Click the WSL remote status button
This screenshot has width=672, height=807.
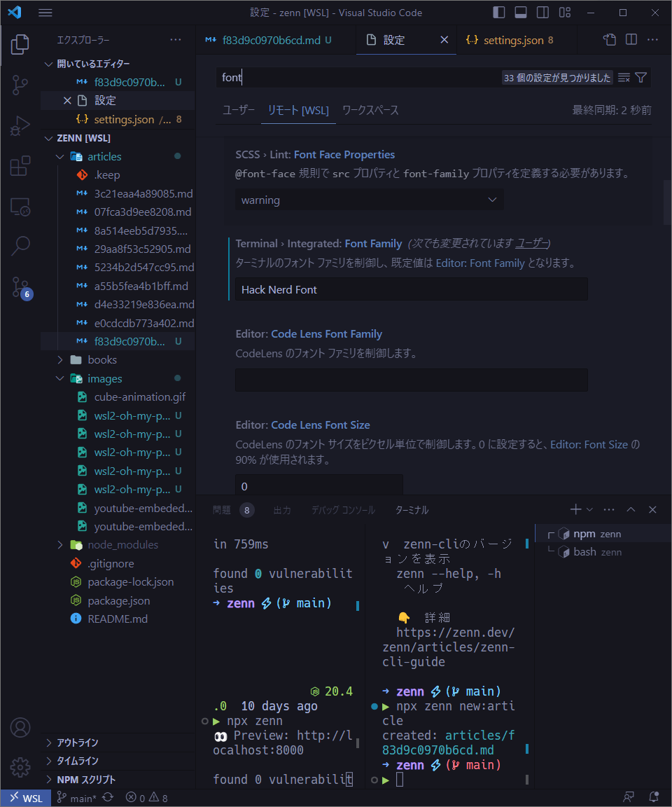pos(26,798)
